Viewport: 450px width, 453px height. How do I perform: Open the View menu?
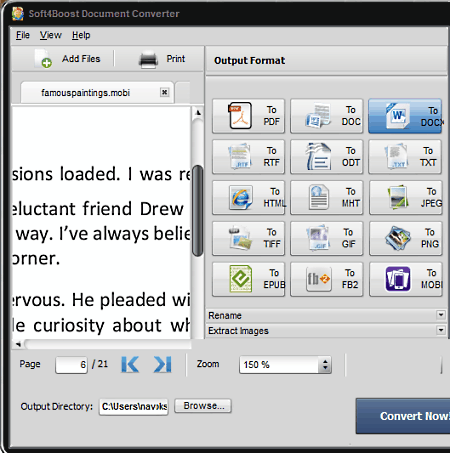(x=51, y=35)
